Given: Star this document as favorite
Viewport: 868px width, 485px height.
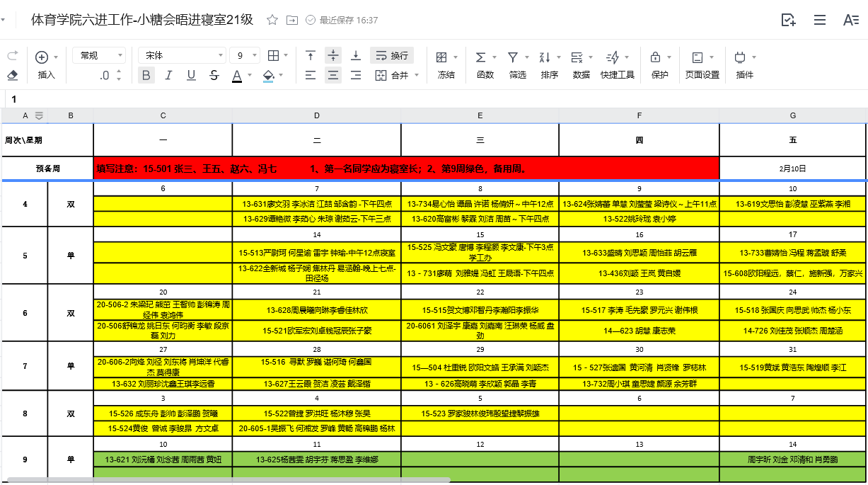Looking at the screenshot, I should [x=272, y=20].
